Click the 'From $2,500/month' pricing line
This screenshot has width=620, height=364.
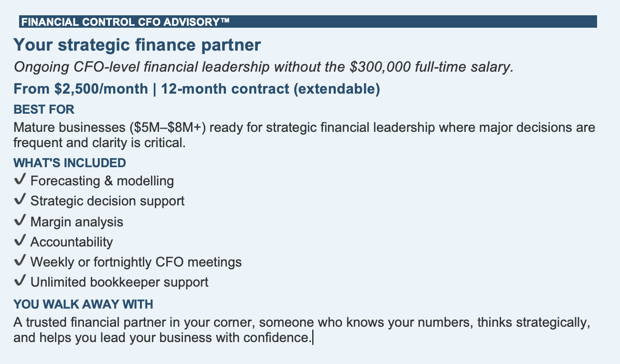pos(197,89)
